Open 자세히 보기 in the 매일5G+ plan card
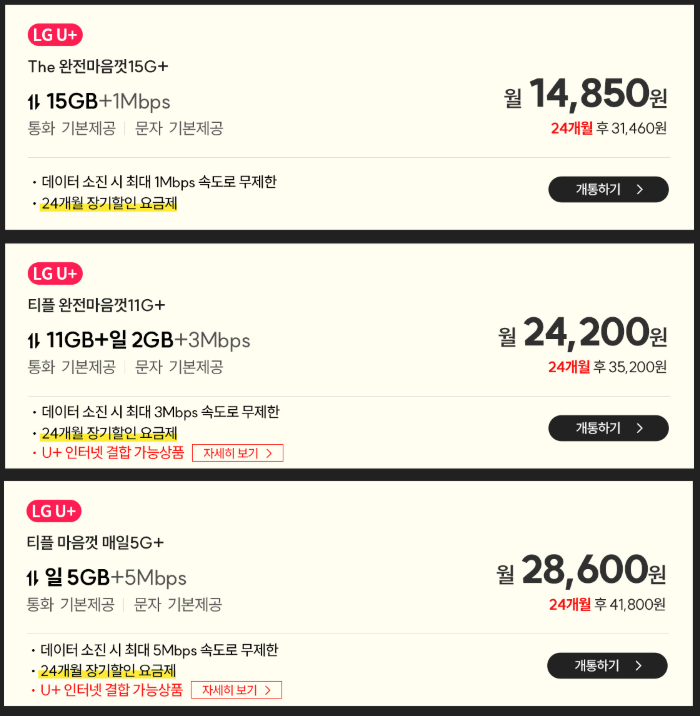Viewport: 700px width, 716px height. 236,690
